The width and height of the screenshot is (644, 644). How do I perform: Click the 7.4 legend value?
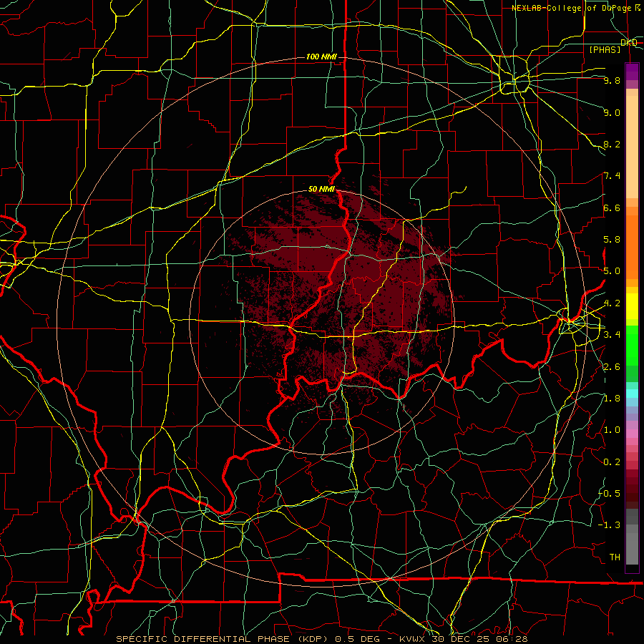click(612, 176)
